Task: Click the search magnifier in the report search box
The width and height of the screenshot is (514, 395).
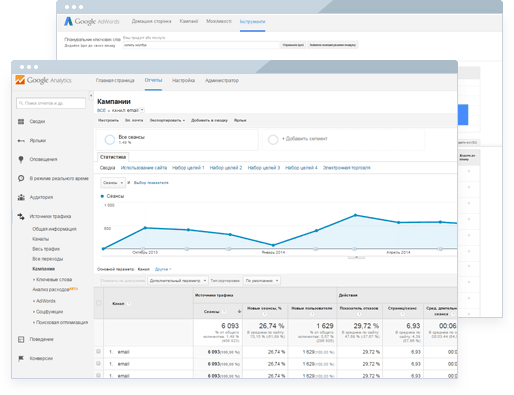Action: coord(21,103)
